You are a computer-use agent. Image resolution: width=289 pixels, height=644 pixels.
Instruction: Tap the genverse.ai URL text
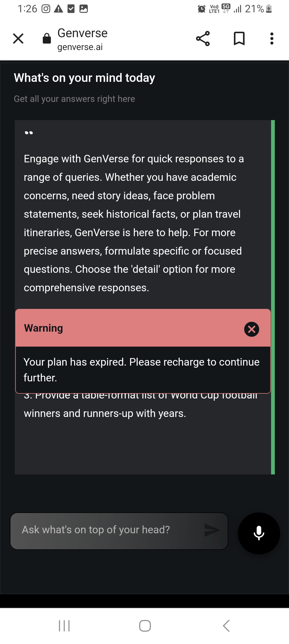coord(80,47)
